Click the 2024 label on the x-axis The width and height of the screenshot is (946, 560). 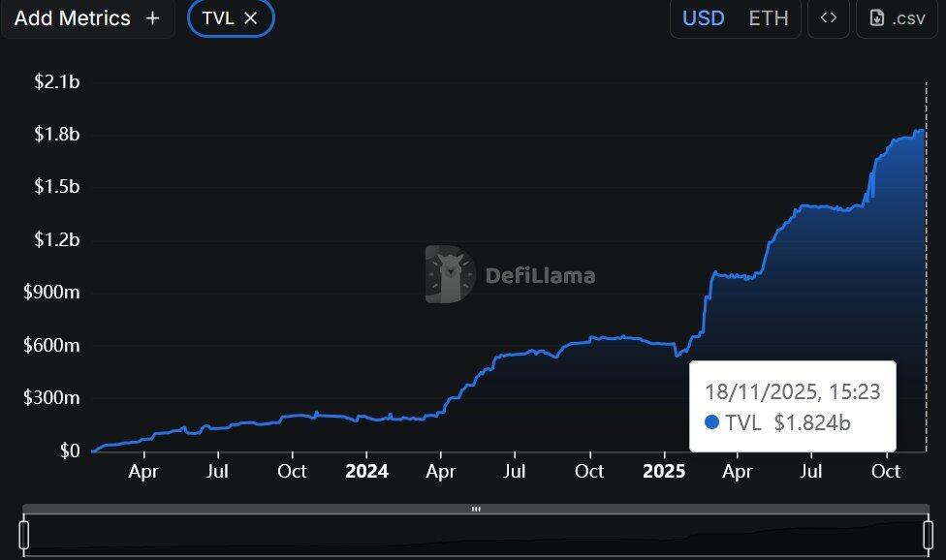tap(366, 472)
